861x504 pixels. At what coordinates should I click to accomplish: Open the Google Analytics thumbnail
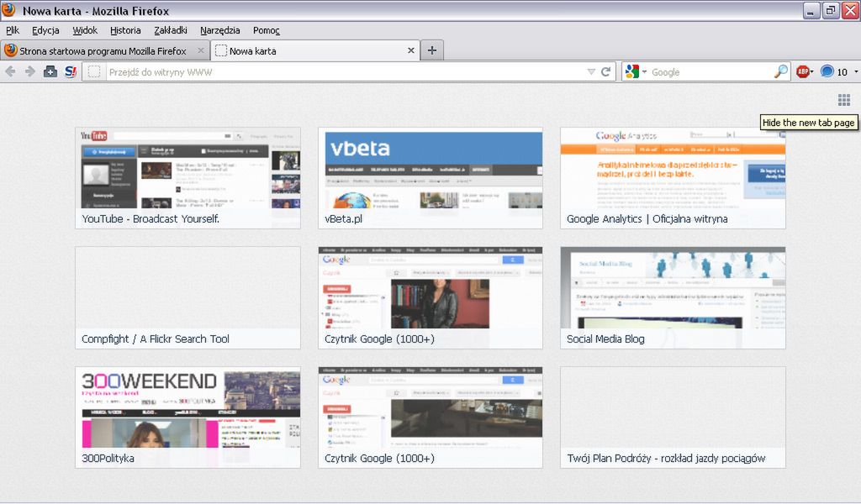[x=673, y=178]
